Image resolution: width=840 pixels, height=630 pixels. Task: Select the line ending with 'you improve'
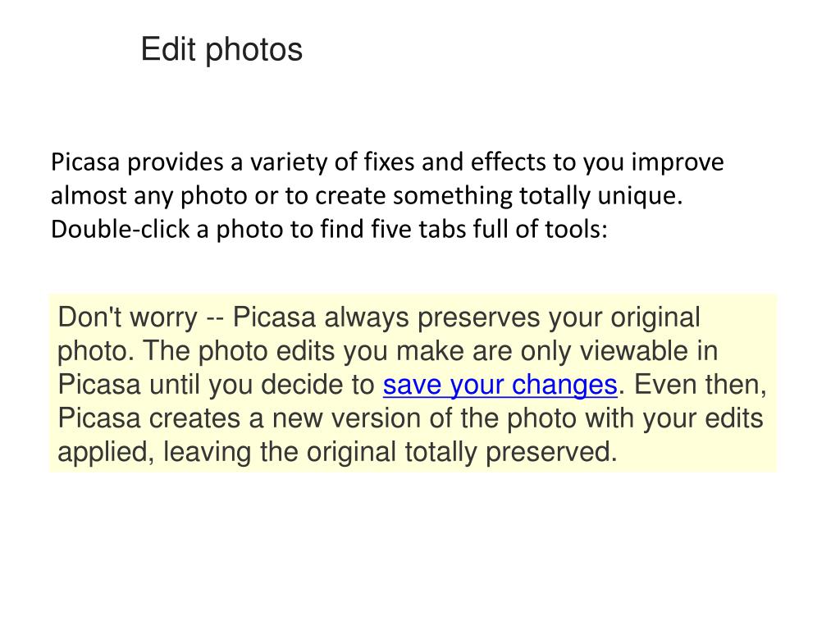click(x=387, y=162)
